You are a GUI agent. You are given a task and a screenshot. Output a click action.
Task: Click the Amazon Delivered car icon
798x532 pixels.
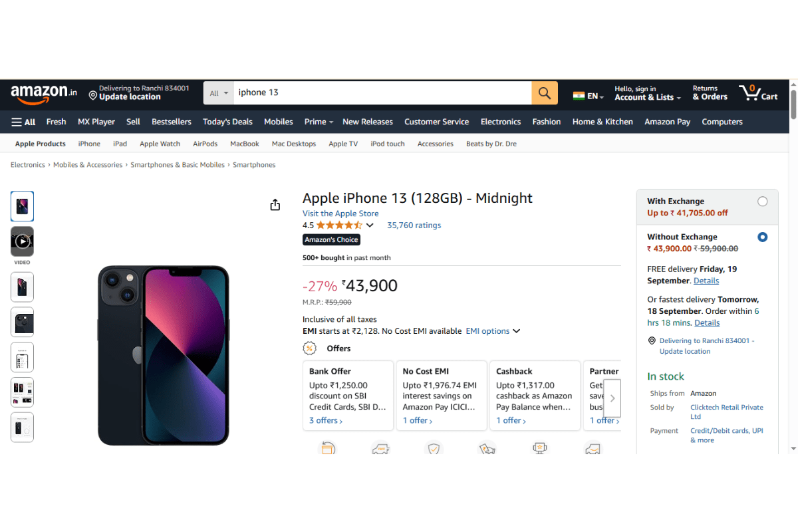coord(593,449)
